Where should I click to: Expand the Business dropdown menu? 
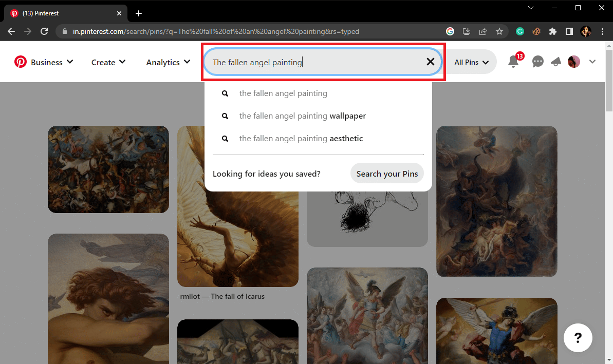(x=51, y=62)
